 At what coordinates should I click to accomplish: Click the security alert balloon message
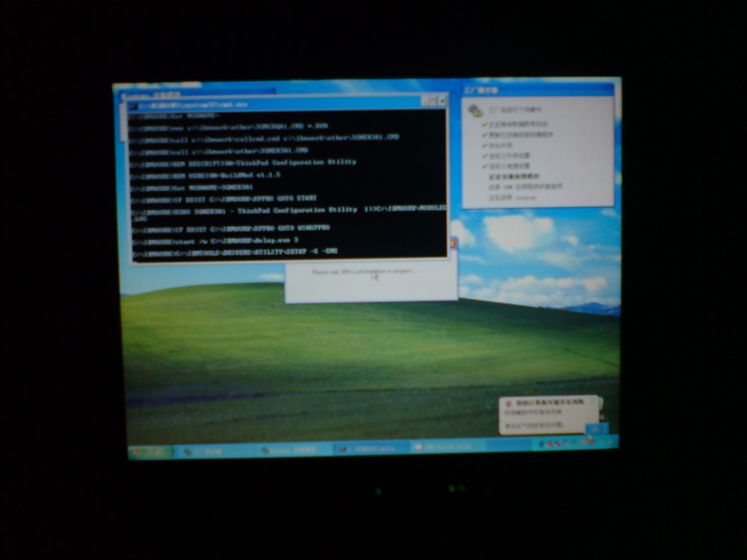[x=534, y=418]
